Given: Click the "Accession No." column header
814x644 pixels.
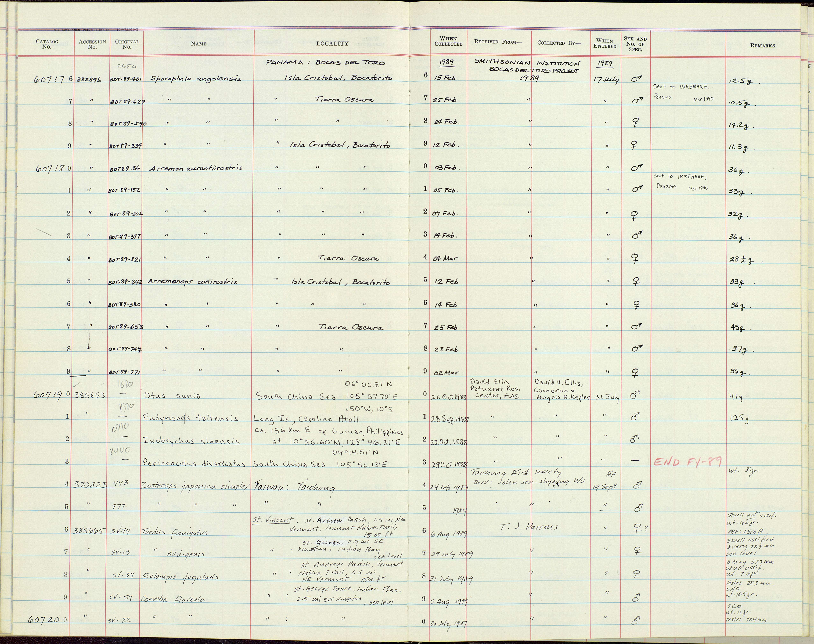Looking at the screenshot, I should pos(92,44).
